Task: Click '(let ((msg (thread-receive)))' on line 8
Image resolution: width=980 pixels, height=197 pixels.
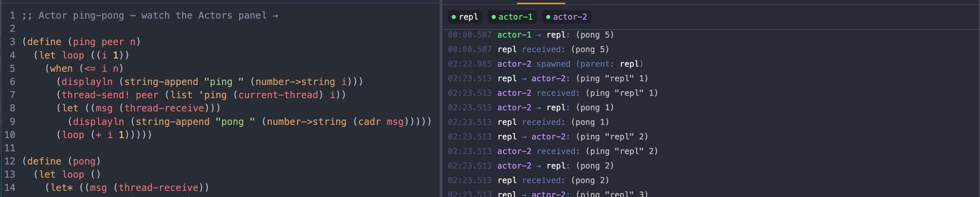Action: tap(139, 108)
